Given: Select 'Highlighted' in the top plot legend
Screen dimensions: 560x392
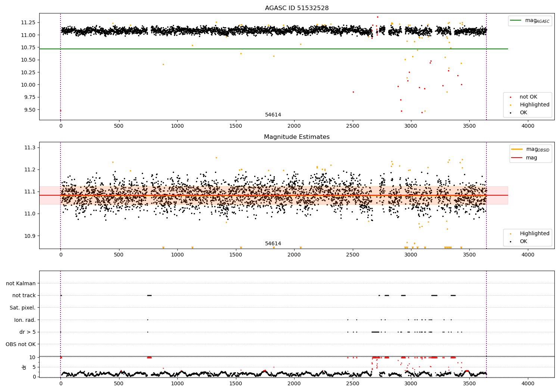Looking at the screenshot, I should (535, 105).
